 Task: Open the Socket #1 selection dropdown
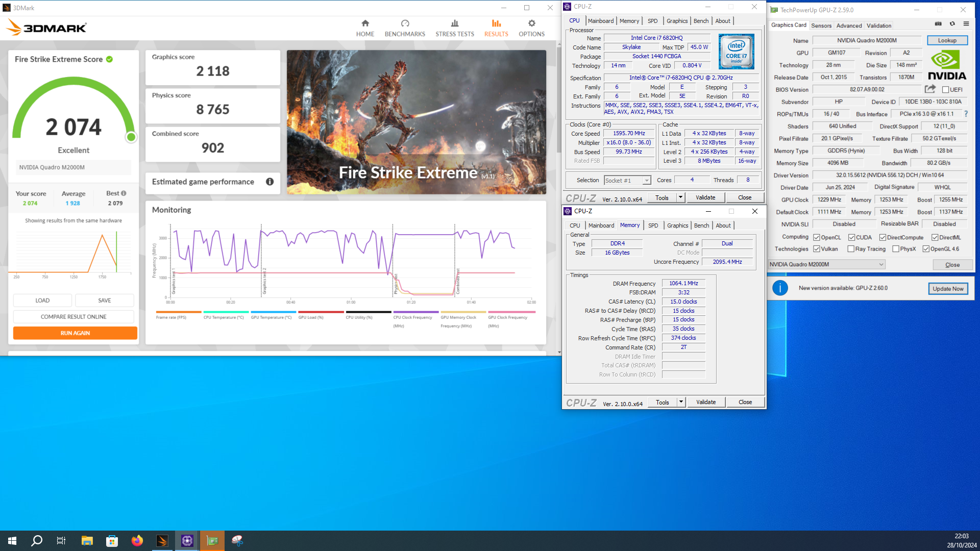627,180
